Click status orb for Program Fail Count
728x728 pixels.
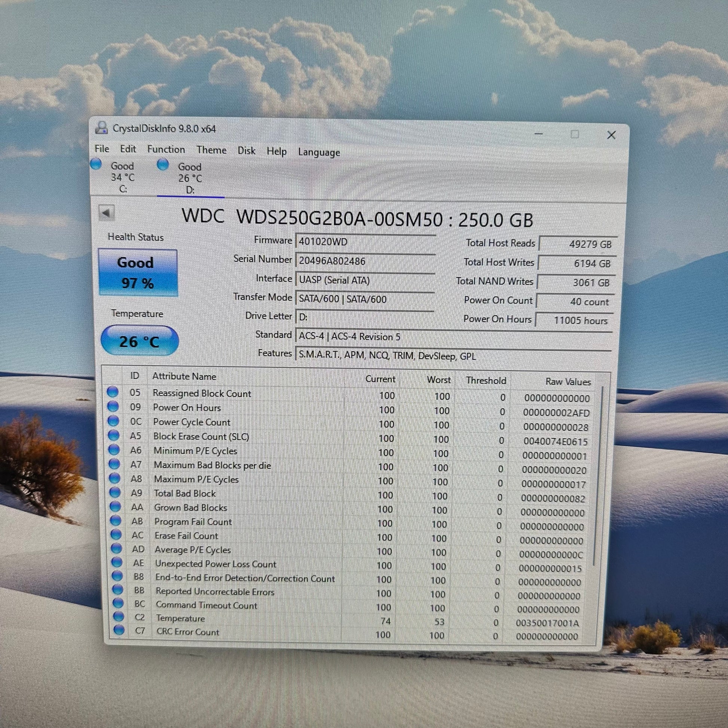click(x=116, y=520)
